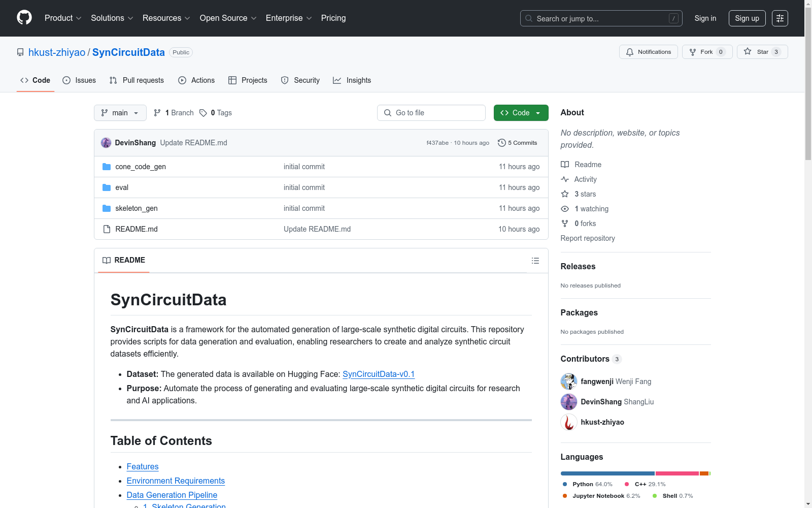Open the 0 Tags link

point(216,113)
